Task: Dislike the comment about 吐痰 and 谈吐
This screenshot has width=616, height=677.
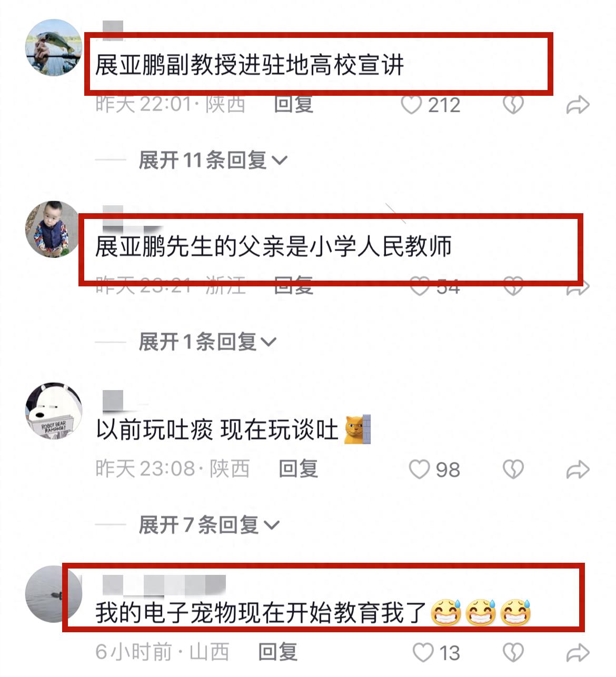Action: coord(513,470)
